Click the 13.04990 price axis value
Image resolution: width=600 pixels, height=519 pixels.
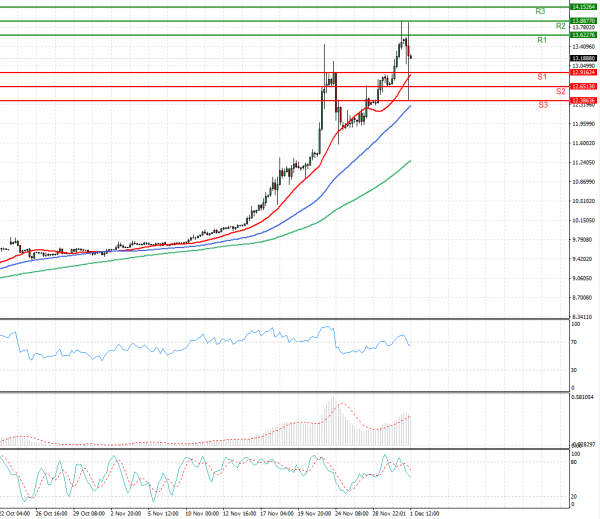584,66
